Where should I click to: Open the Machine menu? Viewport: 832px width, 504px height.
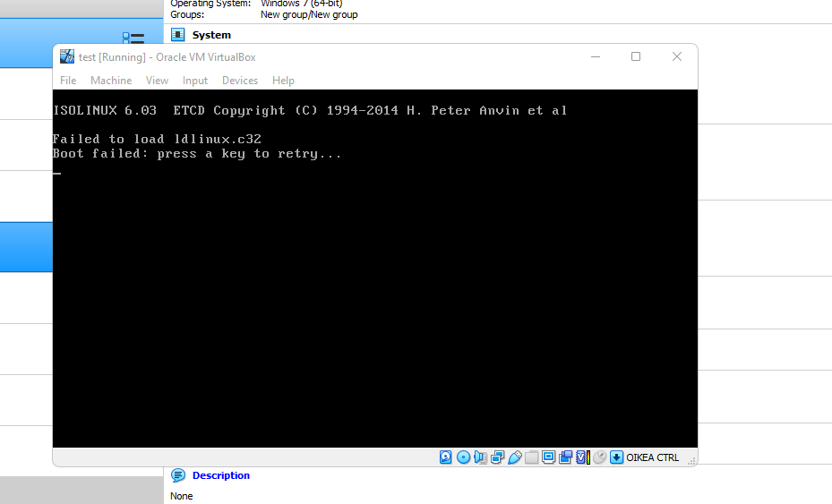tap(111, 80)
